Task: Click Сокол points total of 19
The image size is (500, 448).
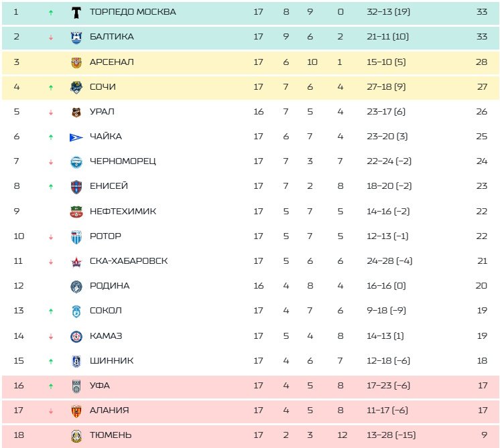Action: coord(481,311)
